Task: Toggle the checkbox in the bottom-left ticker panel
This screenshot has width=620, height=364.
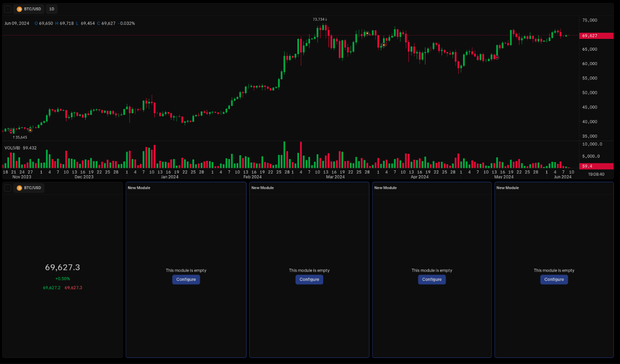Action: tap(7, 187)
